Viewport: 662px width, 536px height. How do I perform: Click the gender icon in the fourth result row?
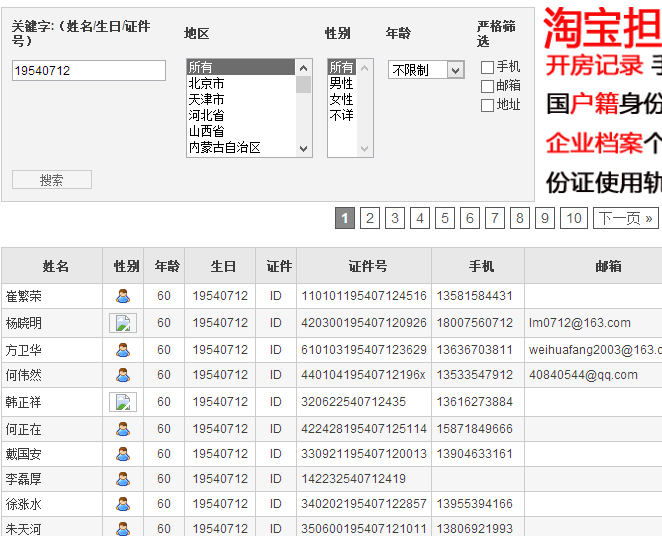coord(123,375)
